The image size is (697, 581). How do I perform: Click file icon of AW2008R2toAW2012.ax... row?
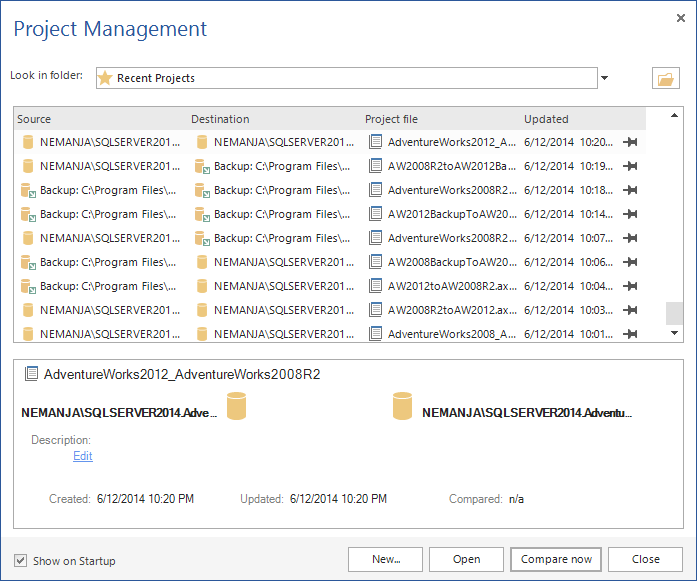point(376,310)
